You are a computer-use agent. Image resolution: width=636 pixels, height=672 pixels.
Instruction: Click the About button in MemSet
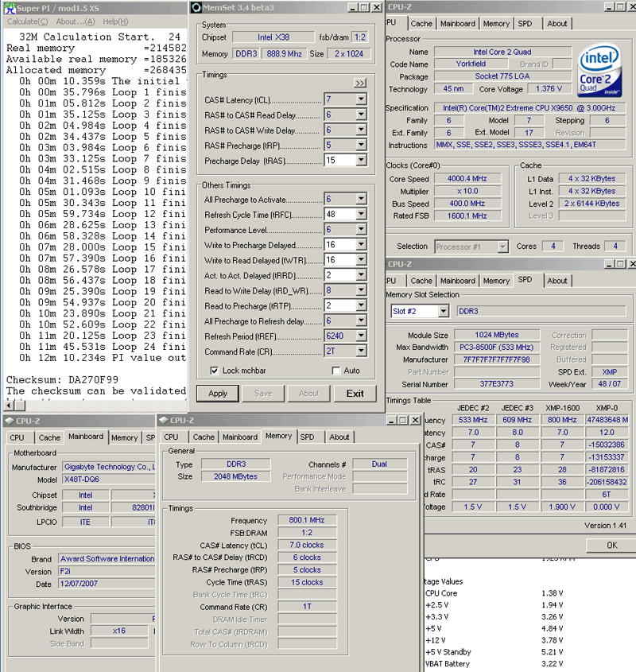(x=309, y=393)
